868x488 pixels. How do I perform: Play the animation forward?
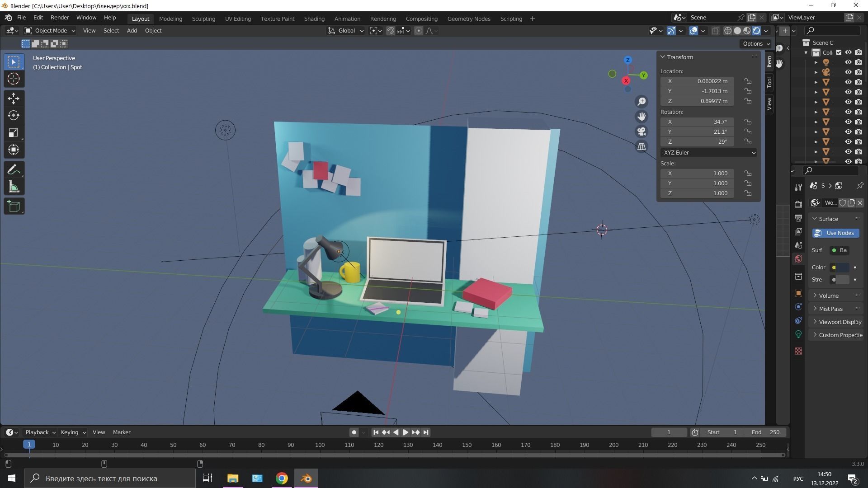[x=406, y=432]
